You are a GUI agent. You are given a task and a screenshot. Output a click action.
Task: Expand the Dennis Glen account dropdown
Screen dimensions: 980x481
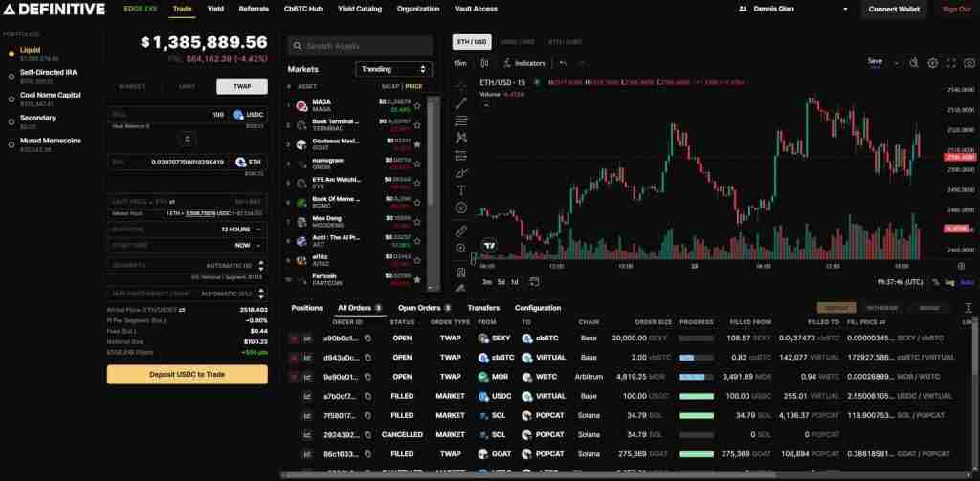(793, 10)
